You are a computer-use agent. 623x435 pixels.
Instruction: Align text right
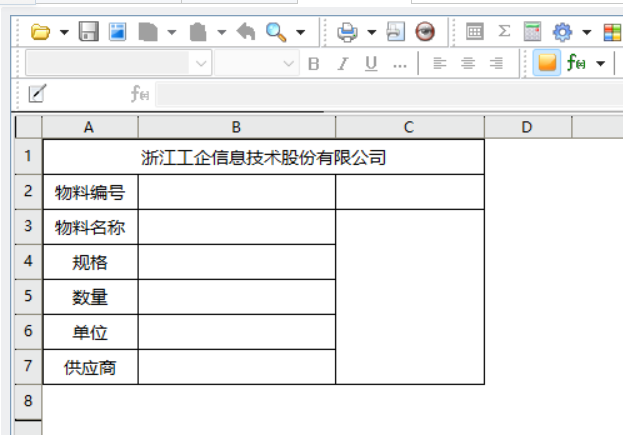497,63
